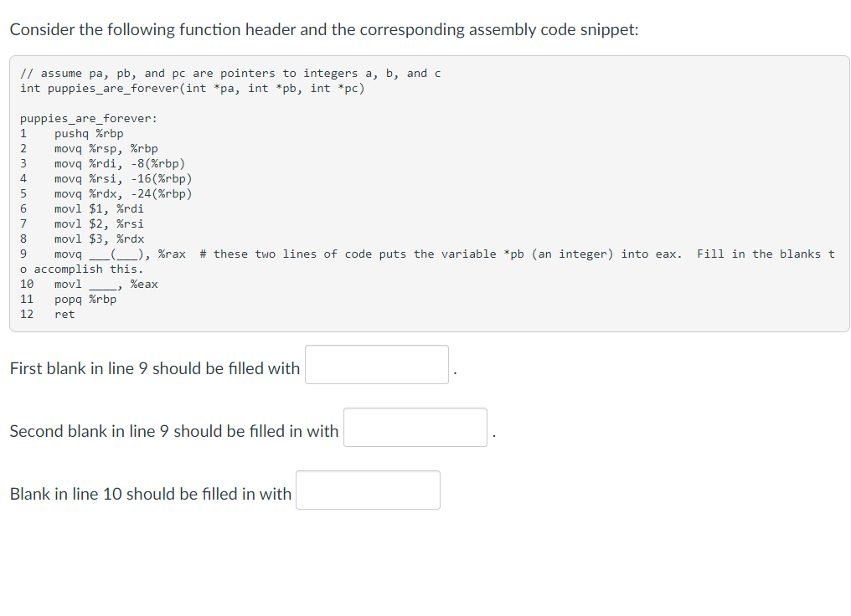Select the 'First blank in line 9' label text
Viewport: 851px width, 616px height.
coord(153,368)
